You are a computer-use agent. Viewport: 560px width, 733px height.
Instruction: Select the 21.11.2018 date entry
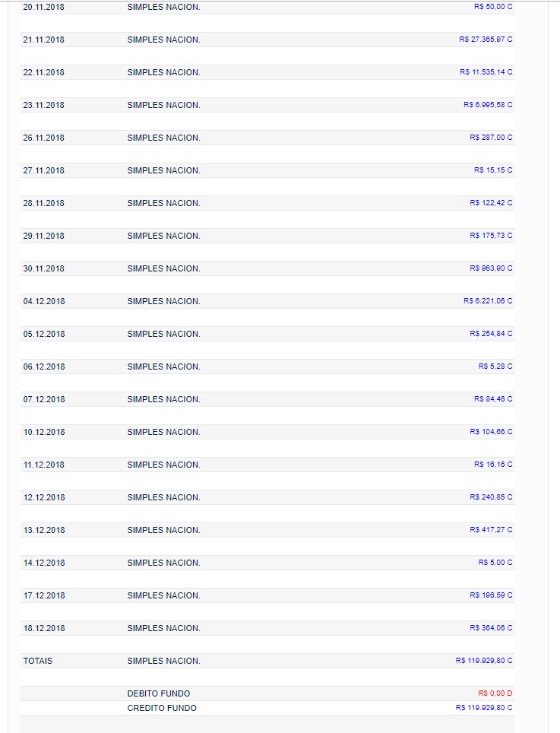point(44,40)
